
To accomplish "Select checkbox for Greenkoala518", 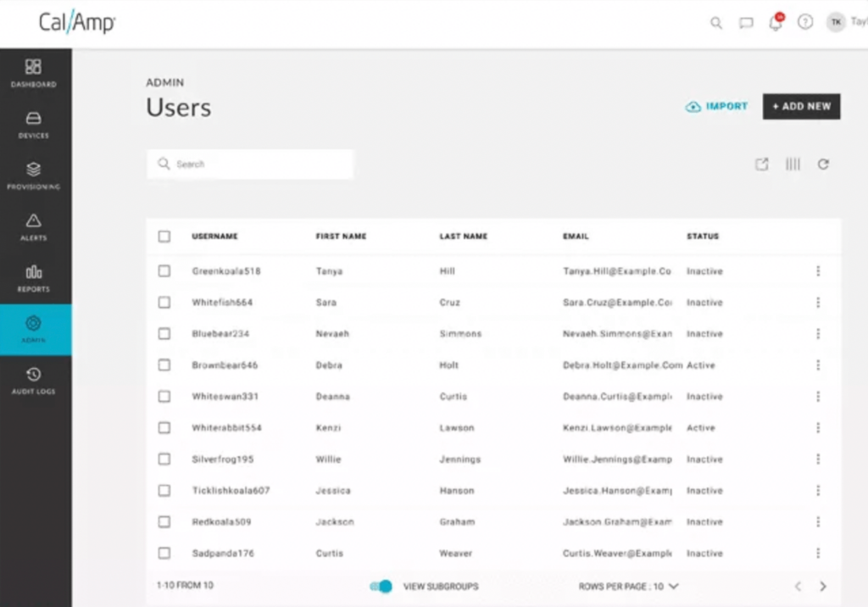I will pos(164,271).
